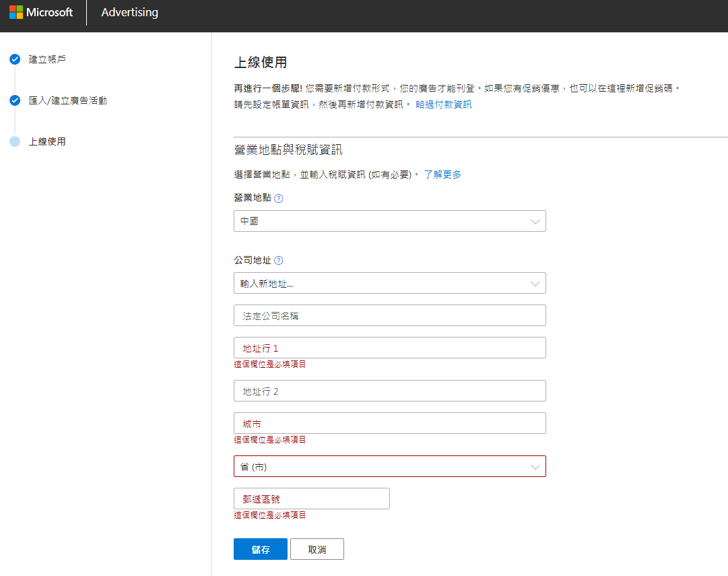
Task: Open the 省 (市) province dropdown
Action: tap(389, 466)
